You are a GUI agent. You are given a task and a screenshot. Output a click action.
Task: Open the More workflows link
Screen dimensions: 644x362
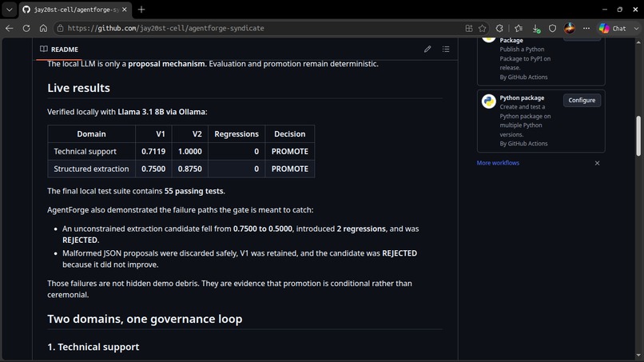pos(498,163)
